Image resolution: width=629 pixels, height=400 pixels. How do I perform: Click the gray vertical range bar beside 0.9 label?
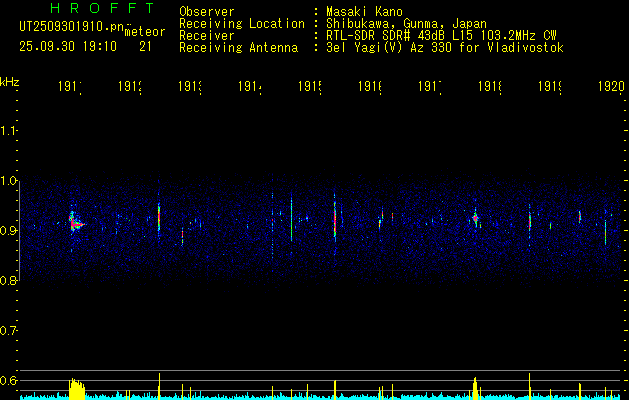point(19,231)
